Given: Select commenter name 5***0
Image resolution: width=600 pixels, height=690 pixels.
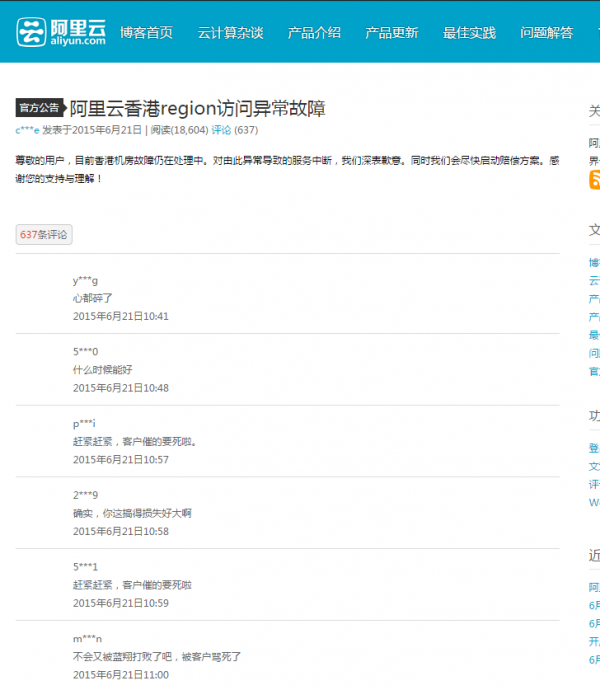Looking at the screenshot, I should [x=85, y=352].
